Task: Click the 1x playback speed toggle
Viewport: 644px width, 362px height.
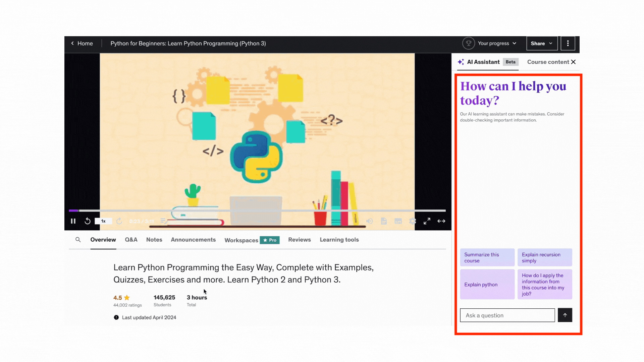Action: click(x=103, y=221)
